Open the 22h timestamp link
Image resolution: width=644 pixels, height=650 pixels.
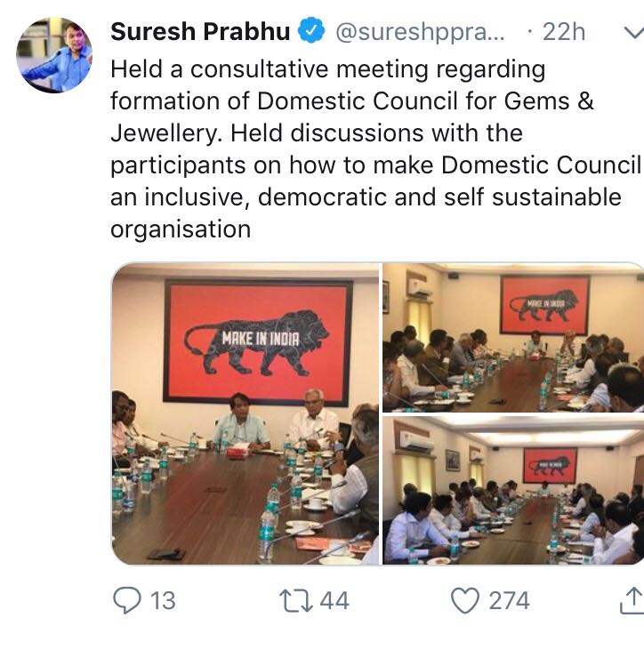pos(562,33)
